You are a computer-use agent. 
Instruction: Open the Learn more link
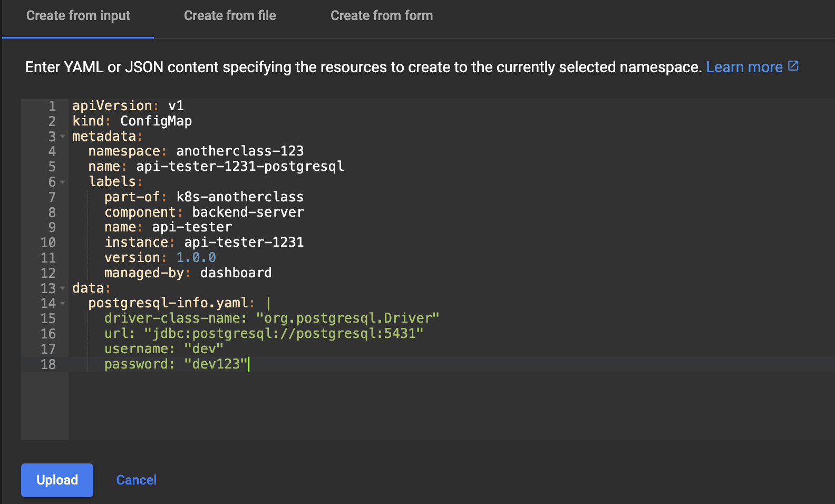[x=744, y=67]
